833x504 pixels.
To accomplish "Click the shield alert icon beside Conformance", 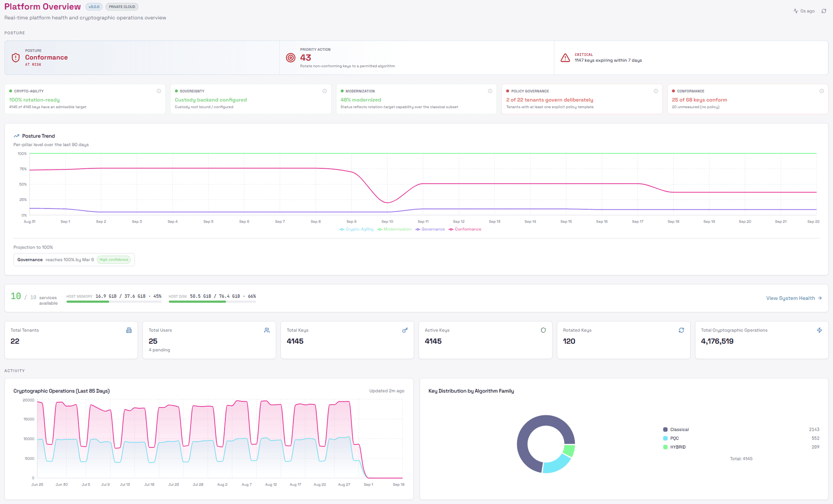I will click(x=16, y=58).
